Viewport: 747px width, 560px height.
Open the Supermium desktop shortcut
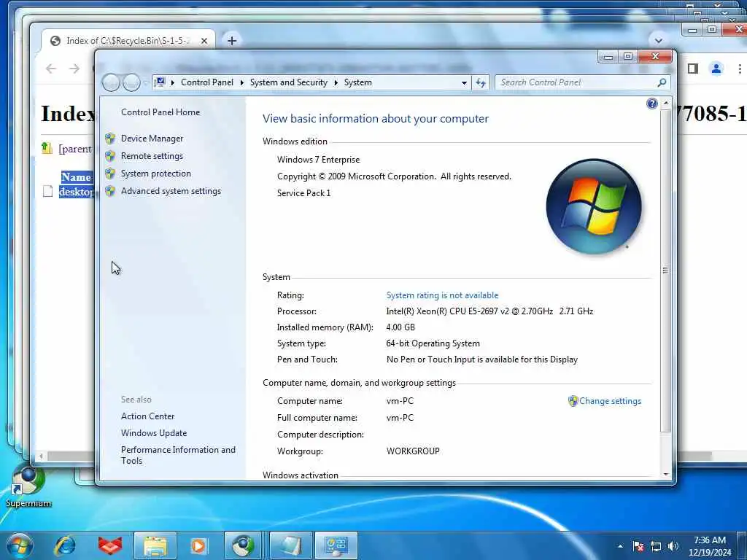pos(28,487)
